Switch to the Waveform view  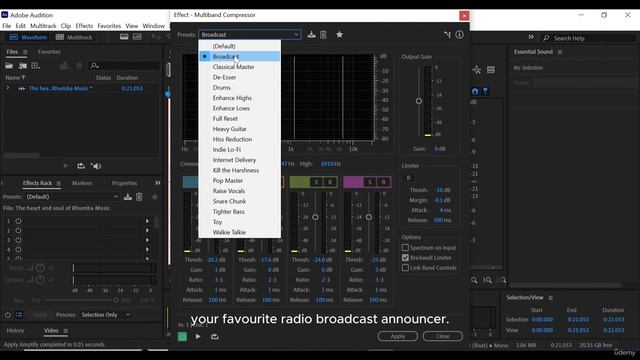tap(29, 37)
